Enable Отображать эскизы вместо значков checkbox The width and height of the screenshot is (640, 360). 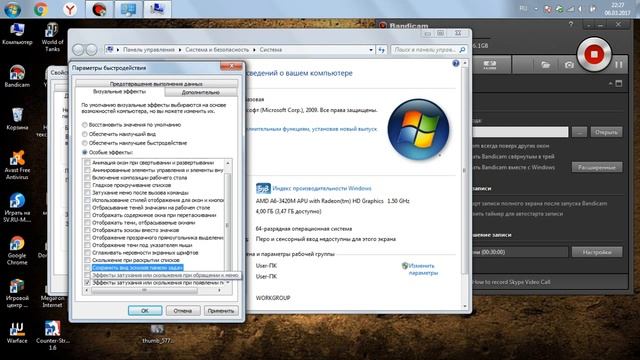pos(87,230)
